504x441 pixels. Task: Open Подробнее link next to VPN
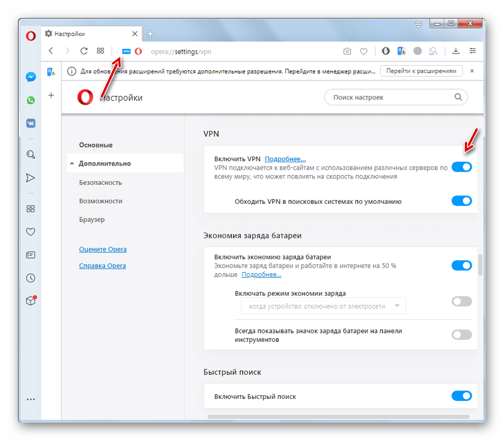pyautogui.click(x=285, y=159)
